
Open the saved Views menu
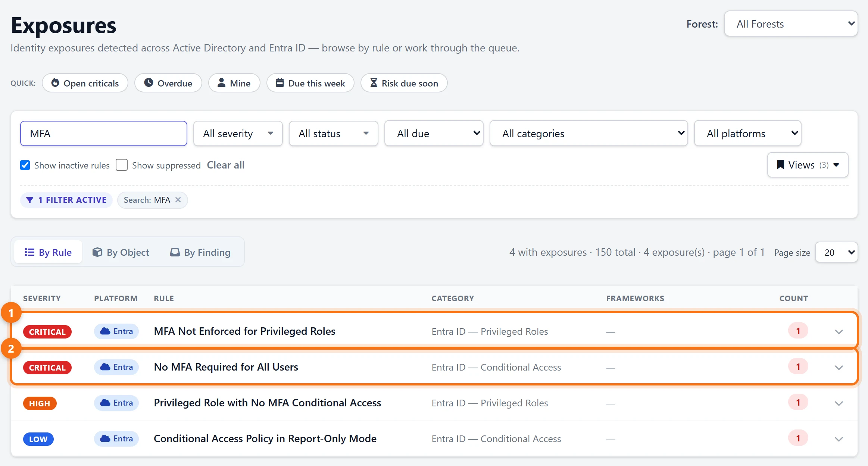808,165
